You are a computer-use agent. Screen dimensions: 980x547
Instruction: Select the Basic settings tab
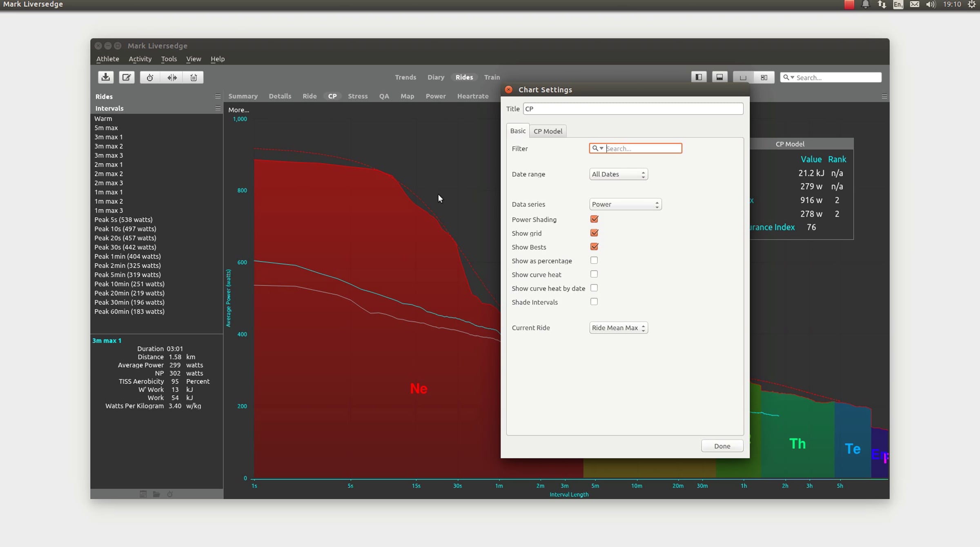[518, 131]
